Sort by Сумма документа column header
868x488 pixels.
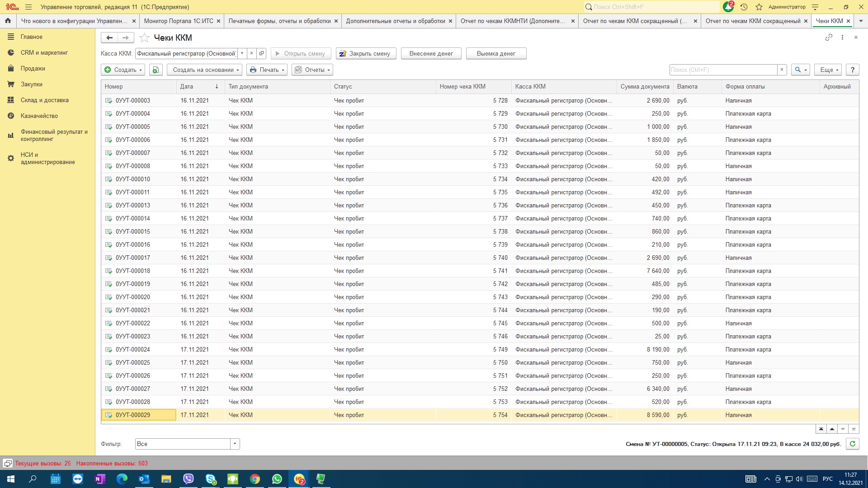pos(645,86)
